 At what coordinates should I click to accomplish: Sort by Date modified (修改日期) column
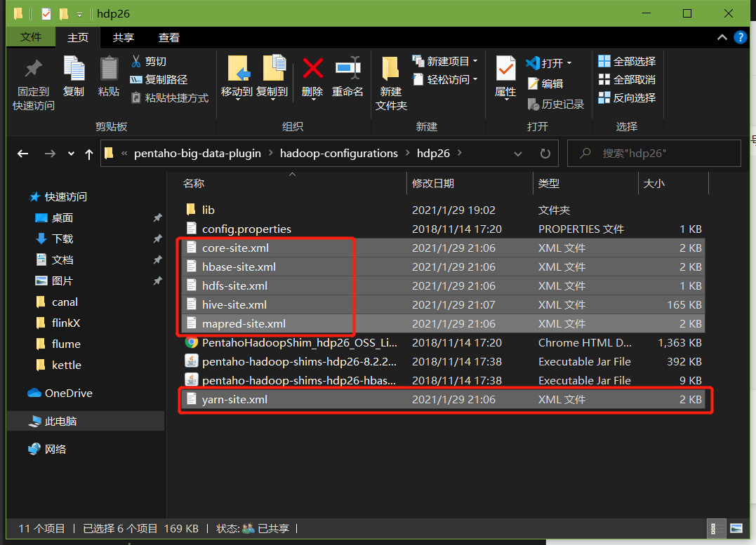tap(433, 184)
